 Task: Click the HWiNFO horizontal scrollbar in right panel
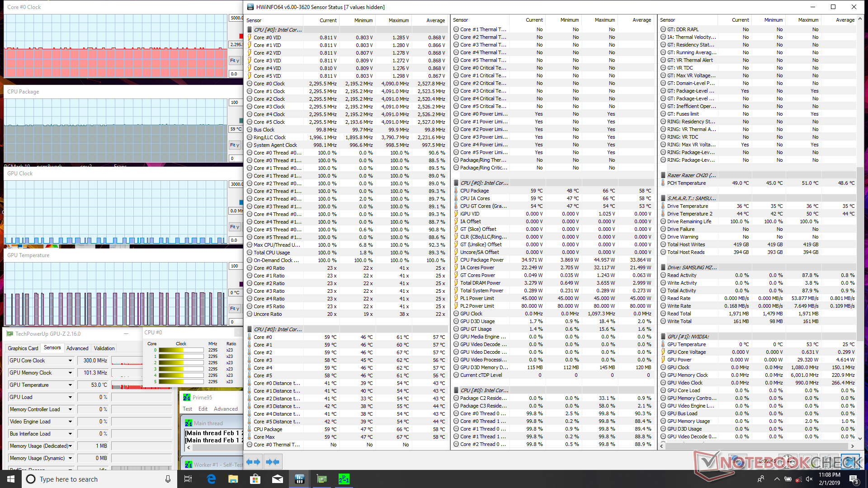tap(757, 446)
